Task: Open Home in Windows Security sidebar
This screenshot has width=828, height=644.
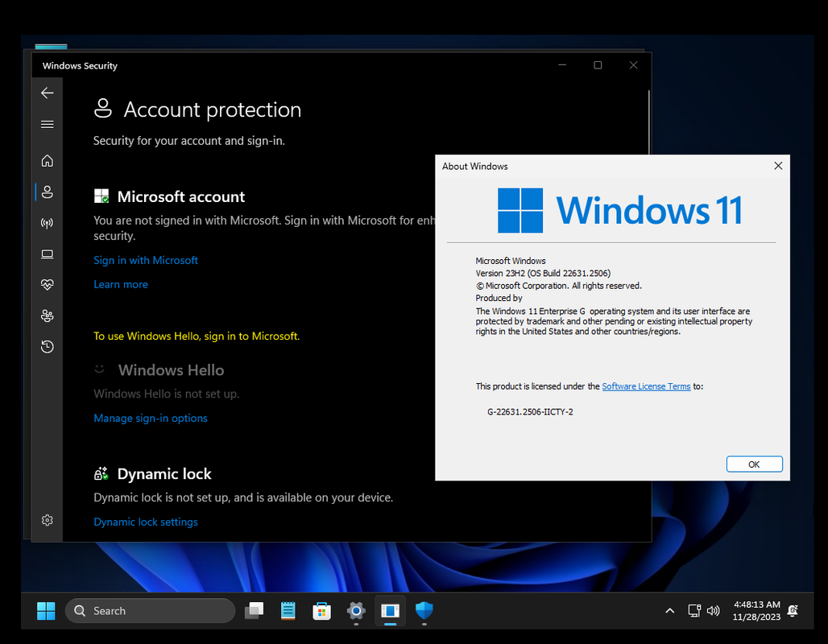Action: [x=47, y=160]
